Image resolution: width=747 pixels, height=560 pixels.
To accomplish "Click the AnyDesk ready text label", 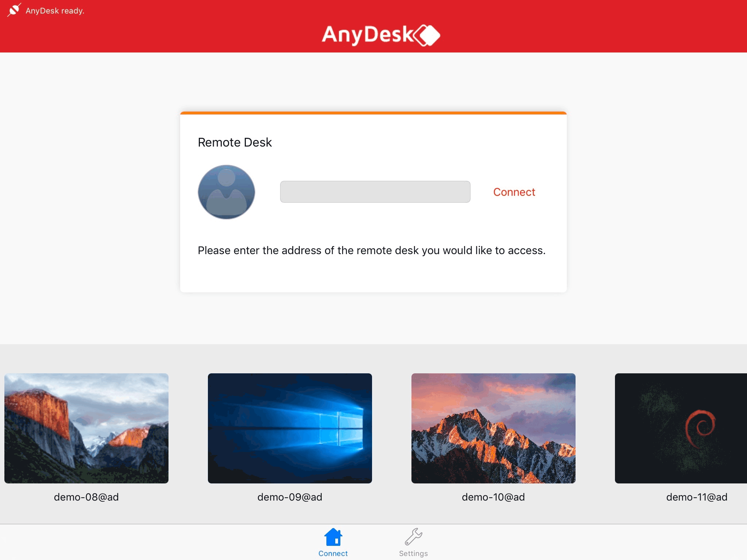I will click(x=55, y=11).
